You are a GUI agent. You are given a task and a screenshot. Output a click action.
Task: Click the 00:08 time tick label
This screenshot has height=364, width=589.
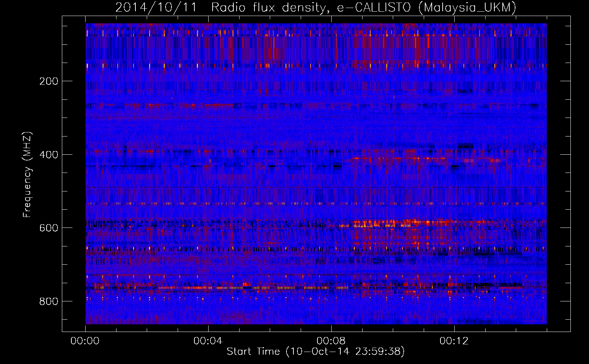[331, 341]
